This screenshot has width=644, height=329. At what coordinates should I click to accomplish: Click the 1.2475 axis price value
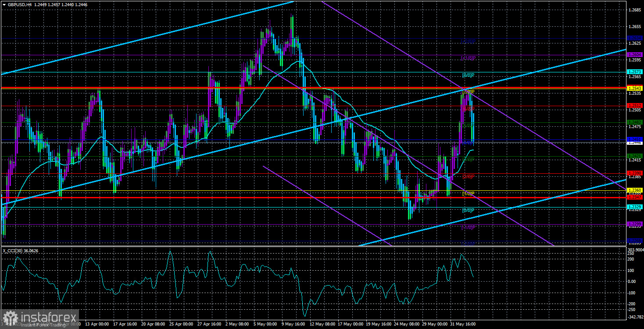click(635, 127)
